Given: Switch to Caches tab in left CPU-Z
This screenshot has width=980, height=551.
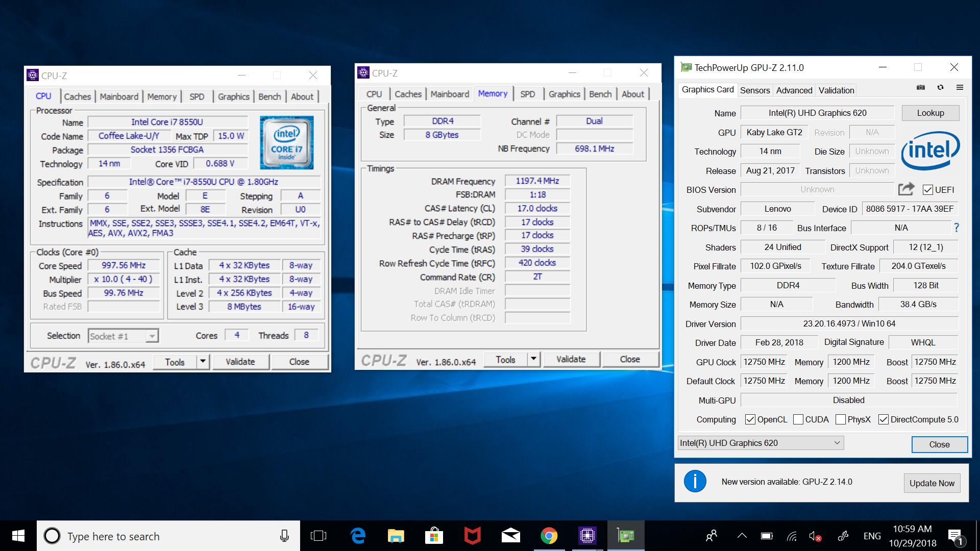Looking at the screenshot, I should coord(77,96).
